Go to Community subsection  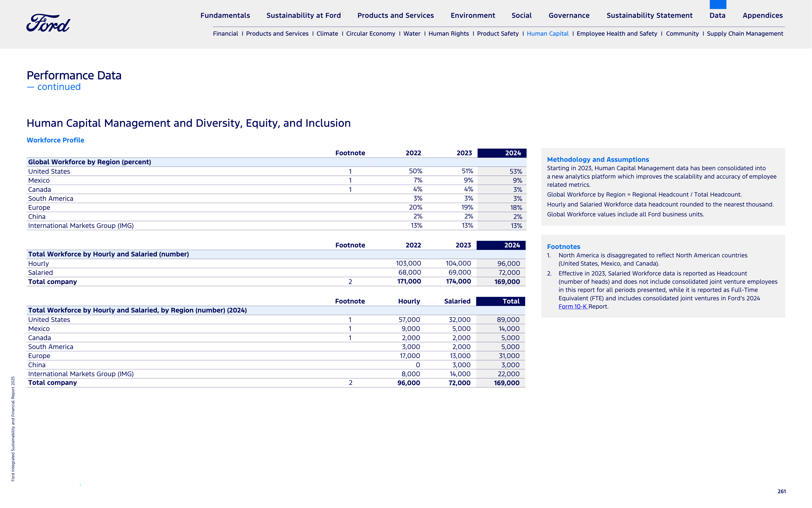682,34
